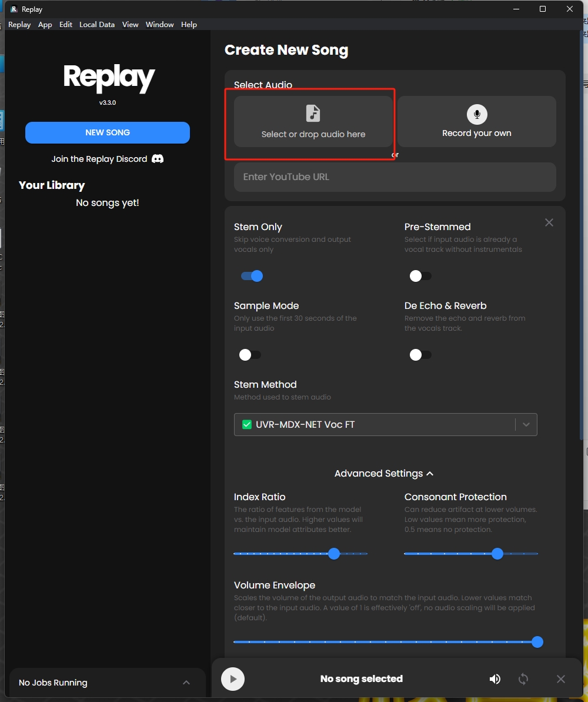
Task: Open the Local Data menu
Action: [97, 25]
